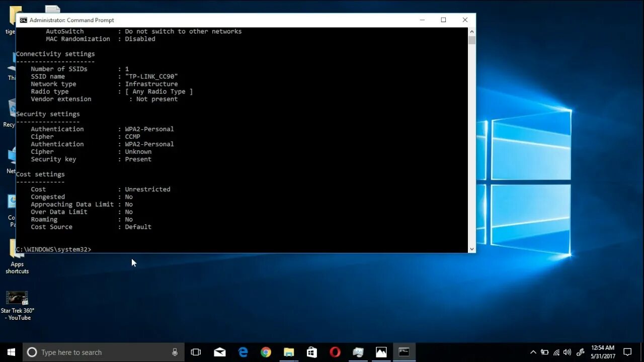Click the SSID name label
This screenshot has width=644, height=362.
click(48, 76)
